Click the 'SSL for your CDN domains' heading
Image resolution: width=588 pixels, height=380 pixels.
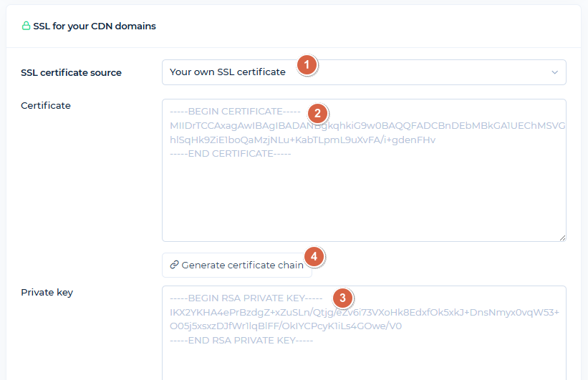[x=95, y=26]
